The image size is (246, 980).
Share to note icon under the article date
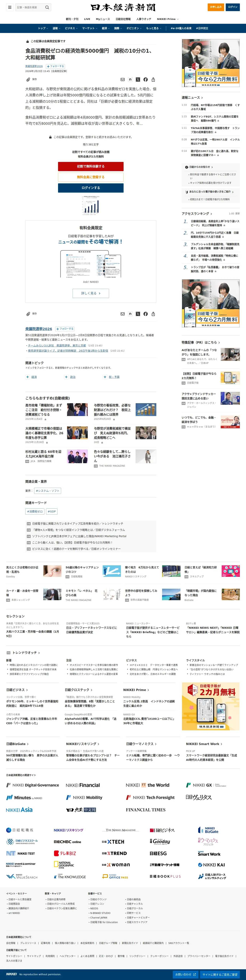click(x=130, y=80)
